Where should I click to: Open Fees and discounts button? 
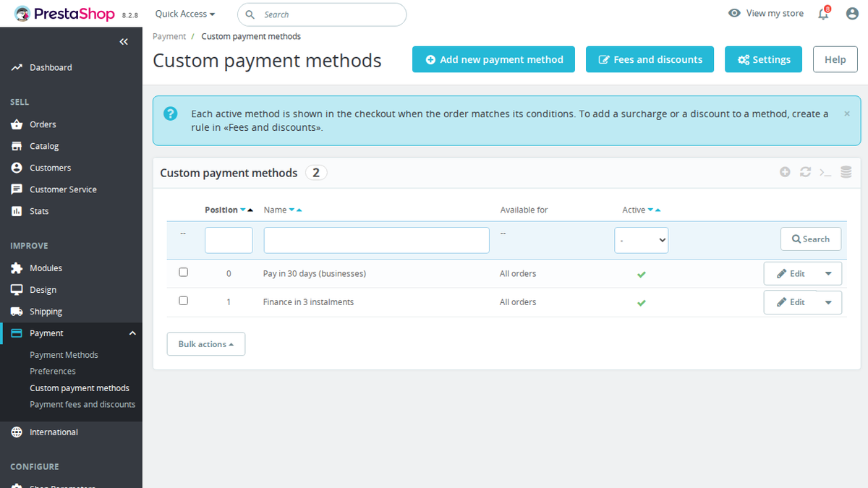click(650, 59)
